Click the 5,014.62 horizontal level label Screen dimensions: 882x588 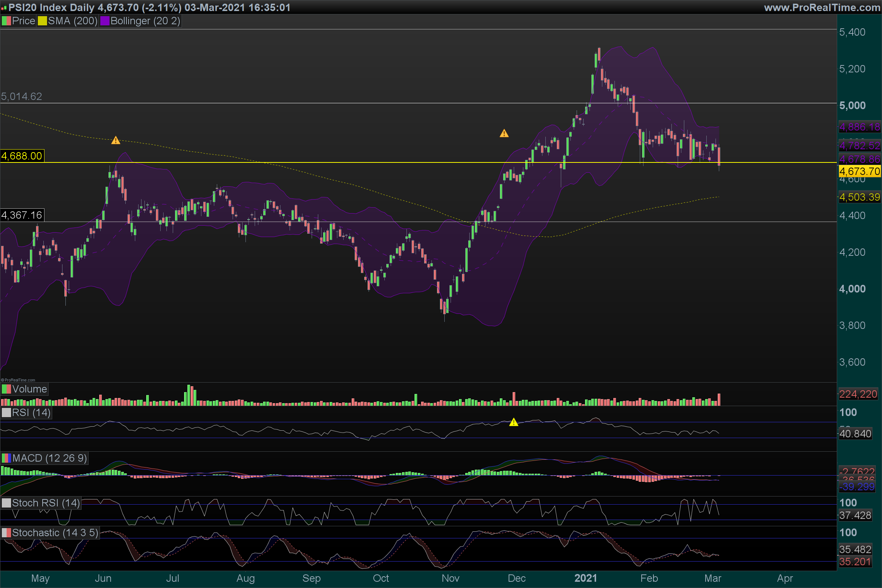(21, 97)
